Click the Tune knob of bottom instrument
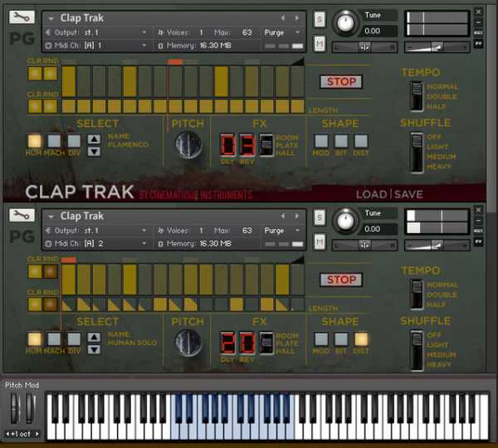 click(345, 221)
